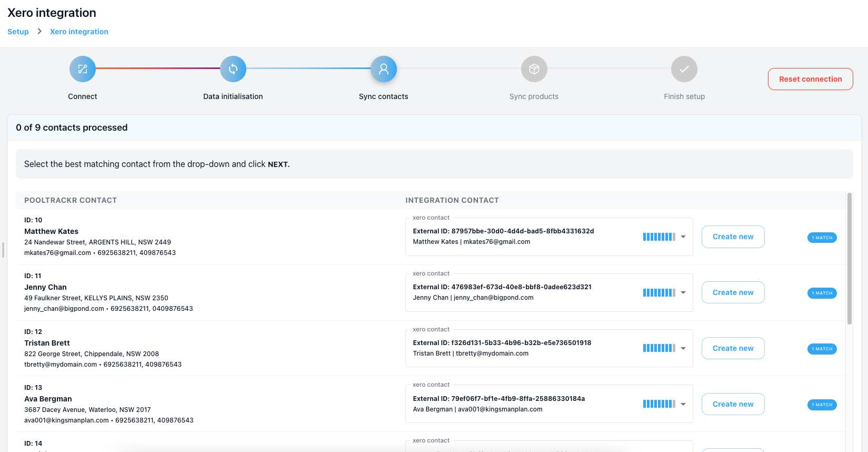Click External ID 476983ef-673d-40e8-bbf8-0adee623d321

click(x=502, y=287)
